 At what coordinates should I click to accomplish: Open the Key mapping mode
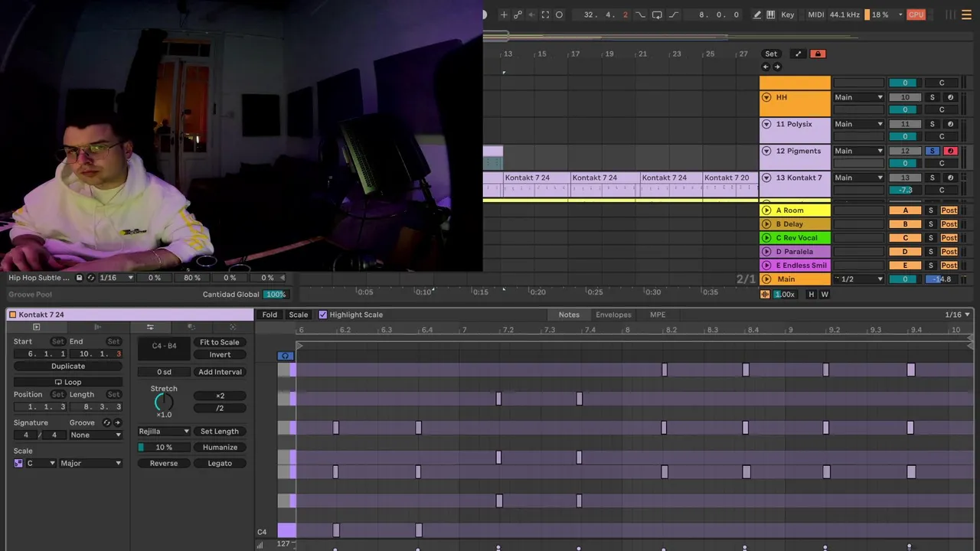[x=788, y=15]
